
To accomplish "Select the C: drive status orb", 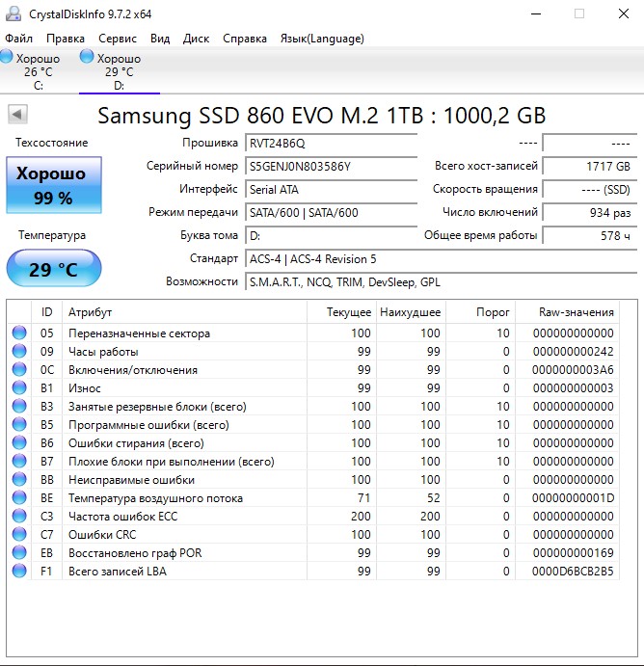I will (x=7, y=57).
